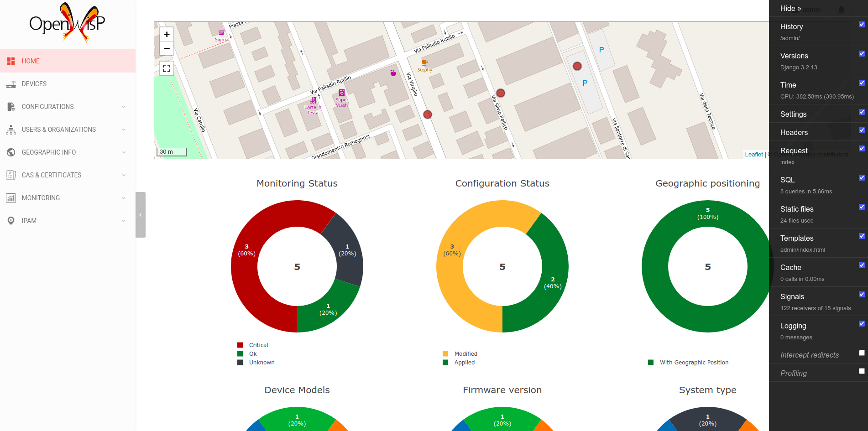Click the Devices router icon in sidebar
This screenshot has height=431, width=868.
(11, 84)
